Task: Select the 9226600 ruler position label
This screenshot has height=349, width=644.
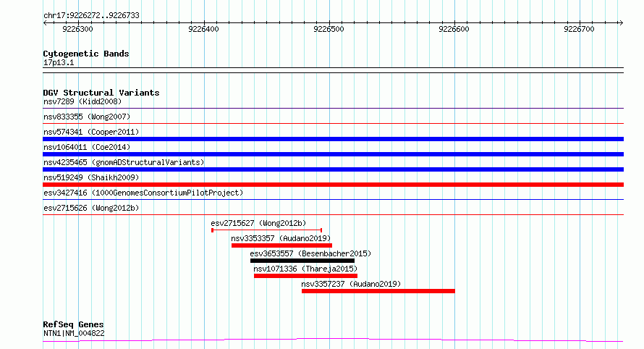Action: (454, 29)
